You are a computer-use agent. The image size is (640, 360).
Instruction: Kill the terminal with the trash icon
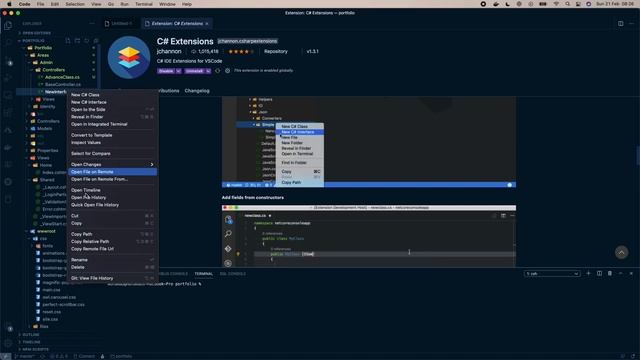(x=610, y=273)
